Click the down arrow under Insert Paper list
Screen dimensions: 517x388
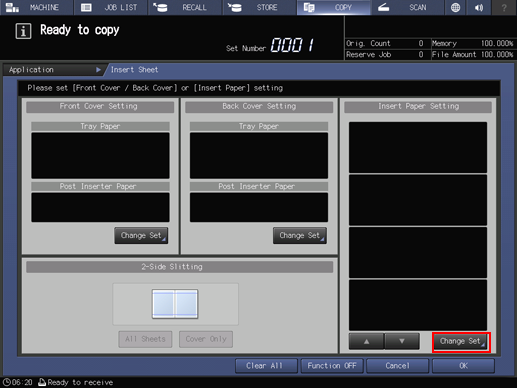tap(402, 341)
